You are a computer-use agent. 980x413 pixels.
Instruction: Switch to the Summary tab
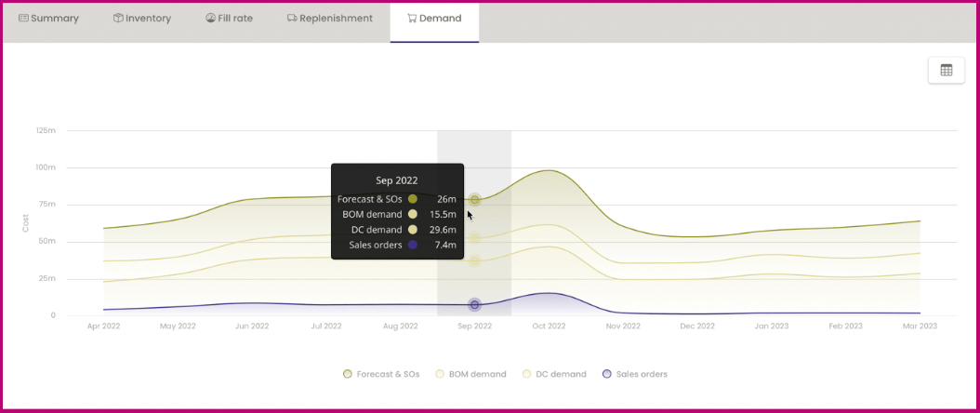pos(48,19)
